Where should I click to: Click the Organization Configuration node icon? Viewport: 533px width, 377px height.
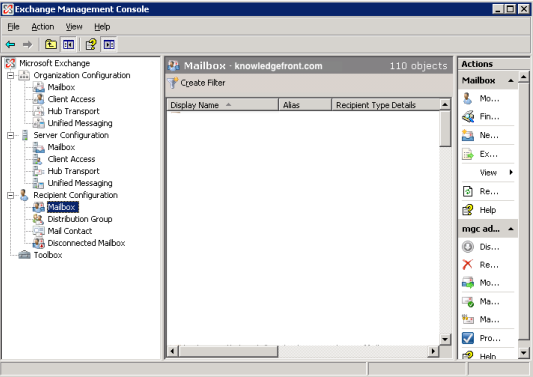[x=24, y=75]
